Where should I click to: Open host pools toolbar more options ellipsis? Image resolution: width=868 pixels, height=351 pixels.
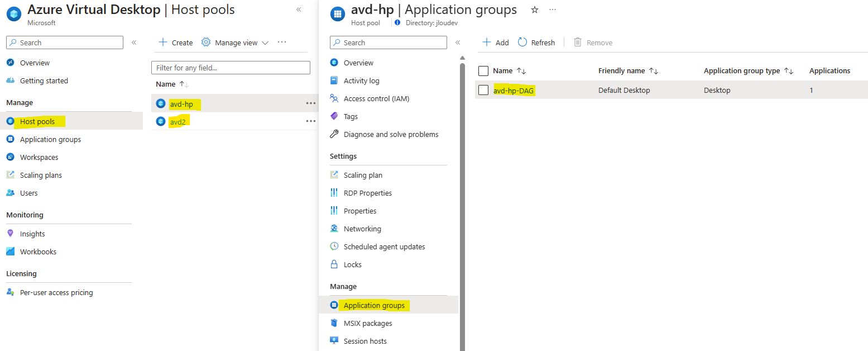click(x=282, y=42)
